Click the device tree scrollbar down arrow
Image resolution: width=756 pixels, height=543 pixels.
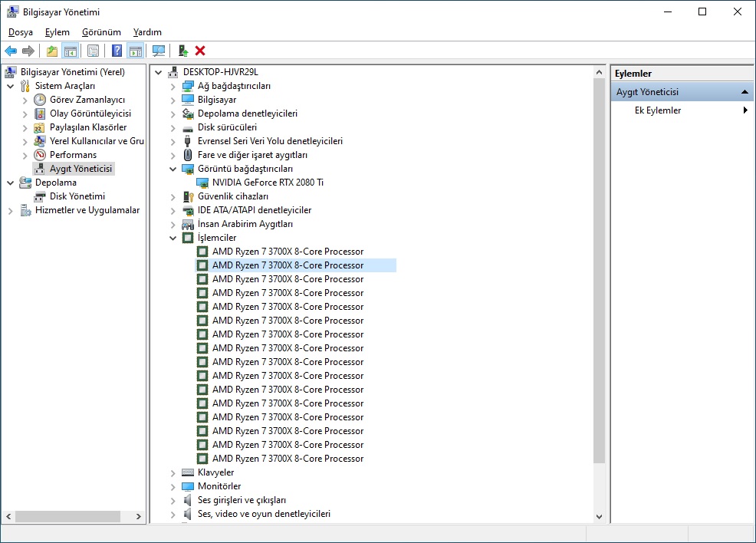pyautogui.click(x=599, y=516)
